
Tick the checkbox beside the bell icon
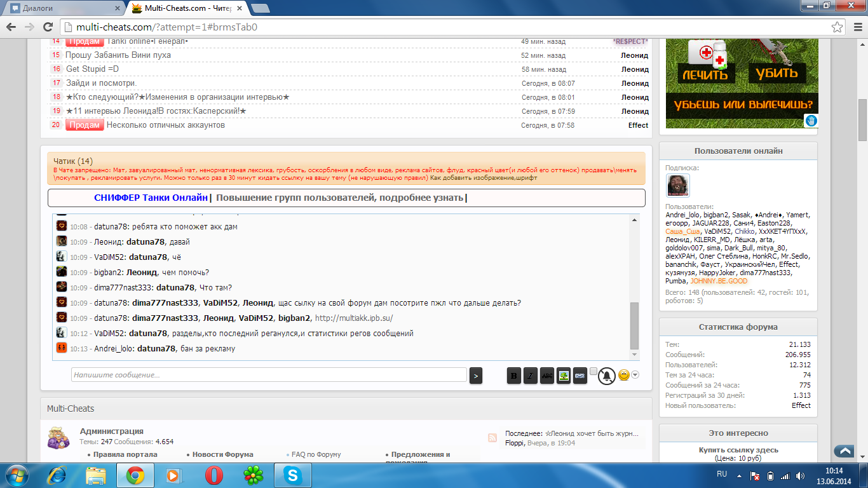[593, 371]
